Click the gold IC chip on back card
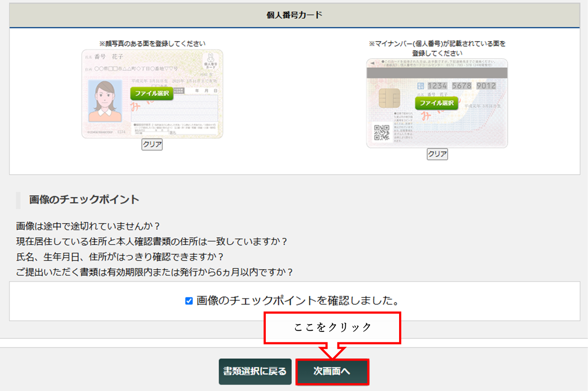This screenshot has height=391, width=588. 389,99
